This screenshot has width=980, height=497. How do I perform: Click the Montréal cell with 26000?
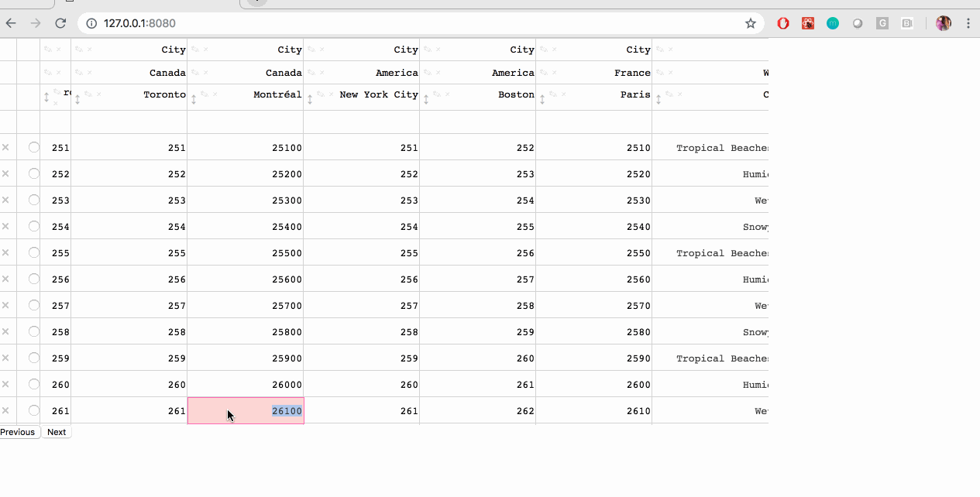[246, 384]
